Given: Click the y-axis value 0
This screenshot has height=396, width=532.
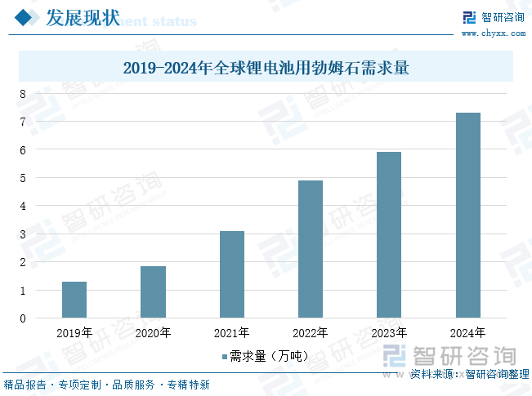Looking at the screenshot, I should click(23, 318).
